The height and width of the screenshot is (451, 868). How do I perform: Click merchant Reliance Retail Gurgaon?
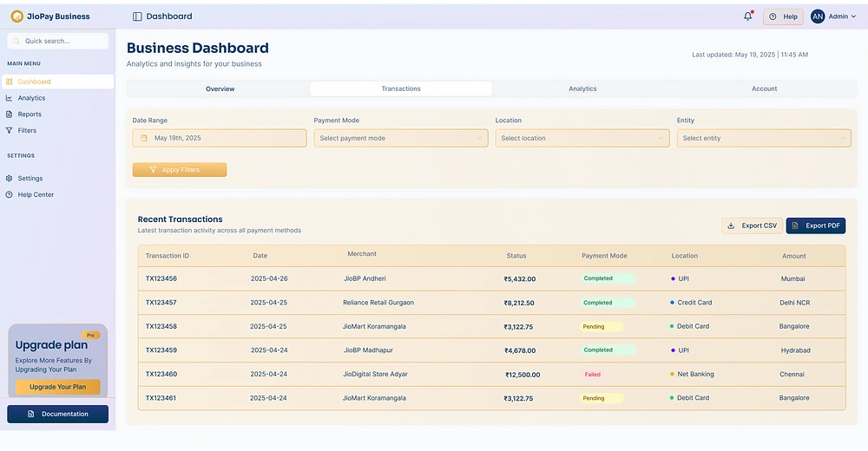(x=378, y=303)
